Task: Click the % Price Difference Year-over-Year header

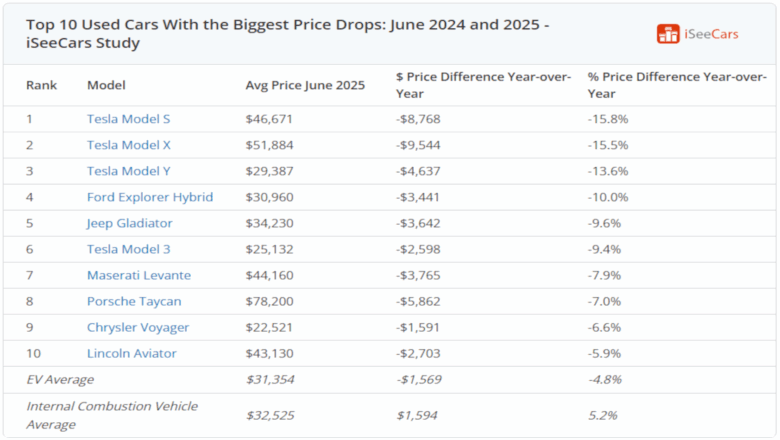Action: [x=675, y=86]
